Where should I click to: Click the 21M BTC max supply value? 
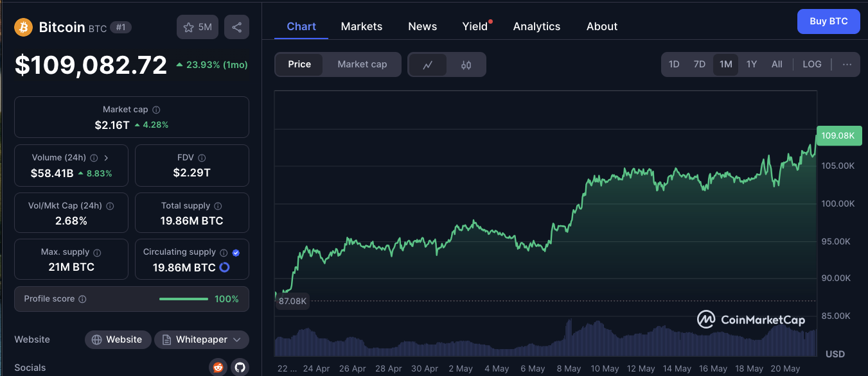point(71,267)
